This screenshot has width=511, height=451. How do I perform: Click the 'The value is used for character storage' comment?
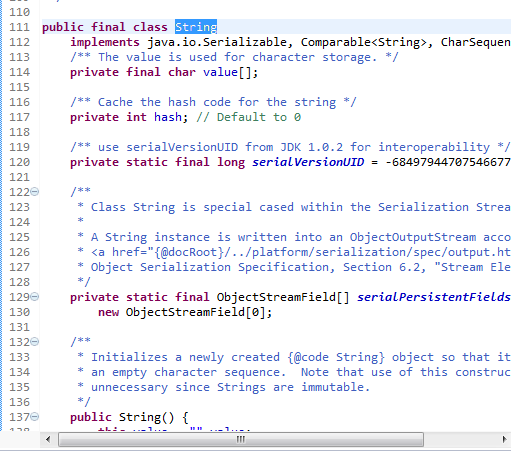point(234,57)
